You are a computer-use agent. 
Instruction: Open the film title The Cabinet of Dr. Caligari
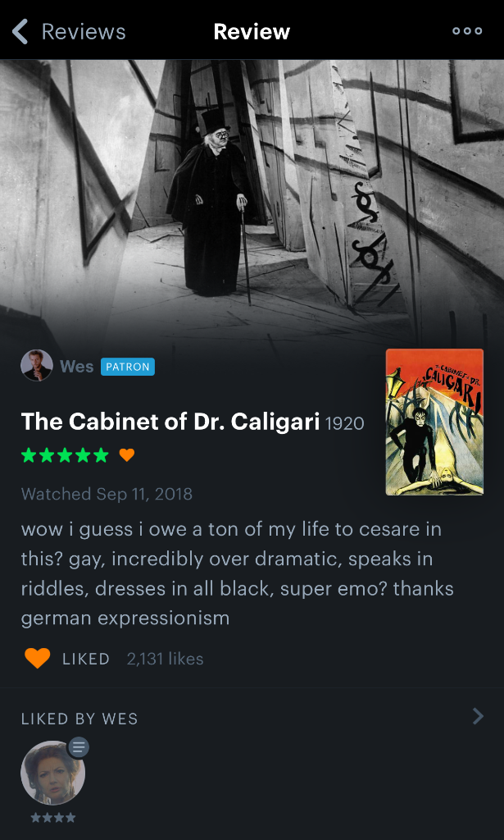(170, 422)
